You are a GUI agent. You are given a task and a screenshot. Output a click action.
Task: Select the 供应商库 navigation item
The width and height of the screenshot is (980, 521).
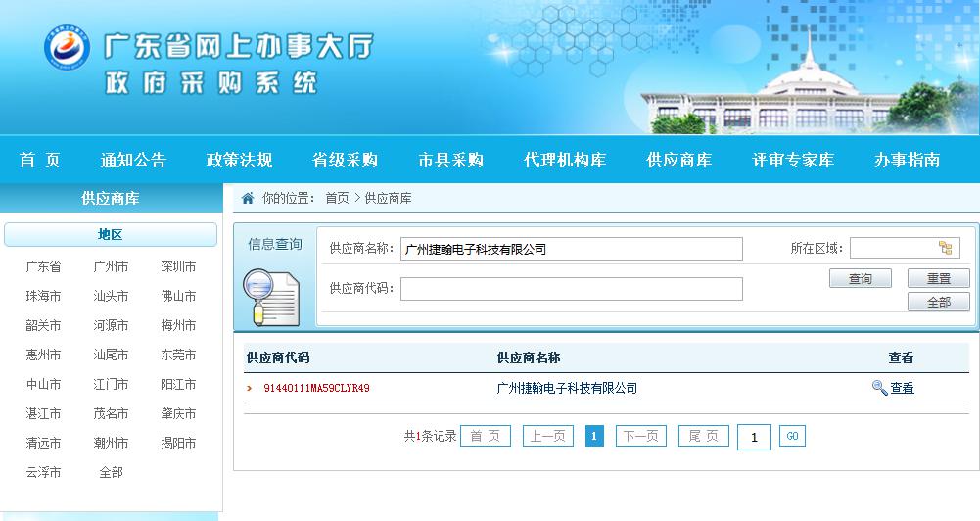[678, 161]
